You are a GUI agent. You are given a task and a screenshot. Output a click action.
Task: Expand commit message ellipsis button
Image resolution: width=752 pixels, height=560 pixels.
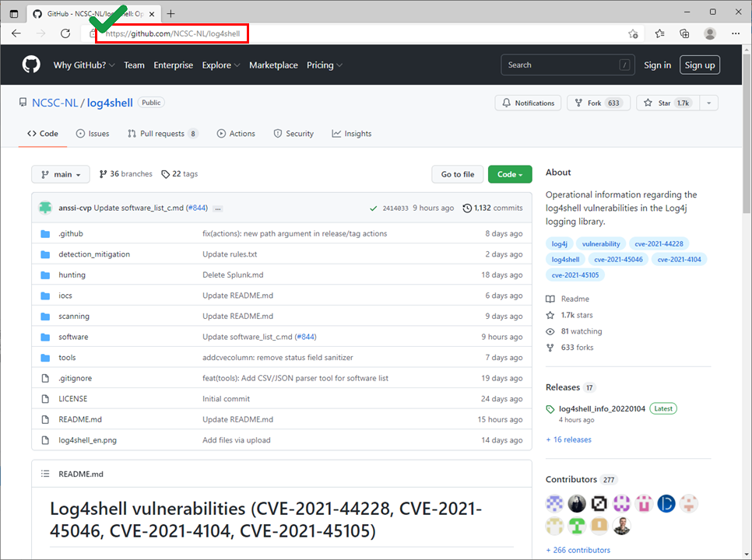pos(218,209)
